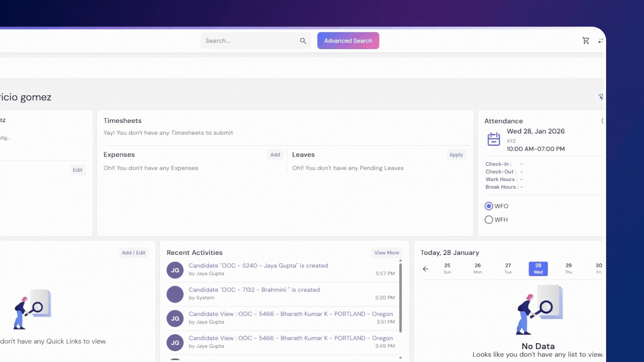This screenshot has height=362, width=644.
Task: Click the JG avatar of the first activity
Action: pos(175,270)
